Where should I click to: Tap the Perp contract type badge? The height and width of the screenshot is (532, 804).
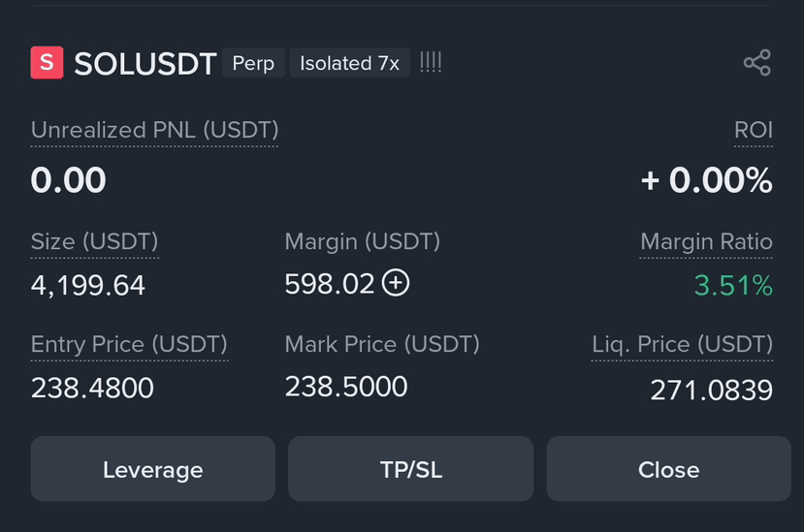[x=253, y=63]
